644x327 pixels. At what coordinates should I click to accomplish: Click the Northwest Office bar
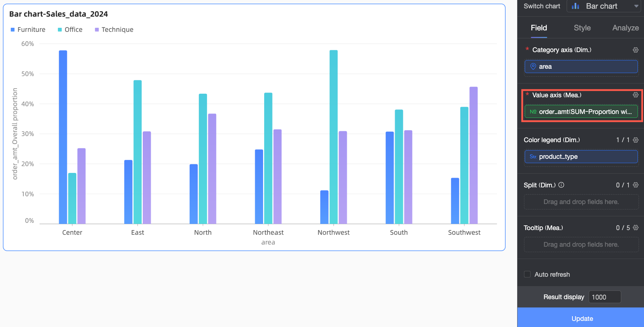pyautogui.click(x=334, y=137)
